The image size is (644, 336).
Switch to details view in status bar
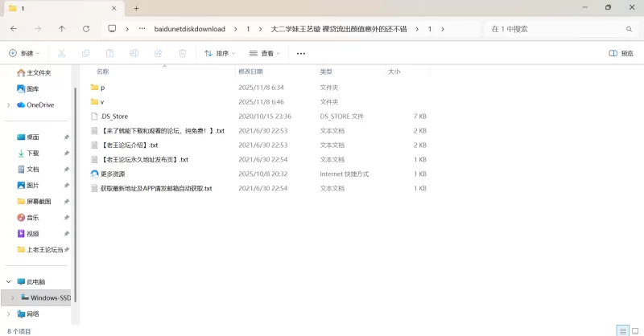point(621,330)
